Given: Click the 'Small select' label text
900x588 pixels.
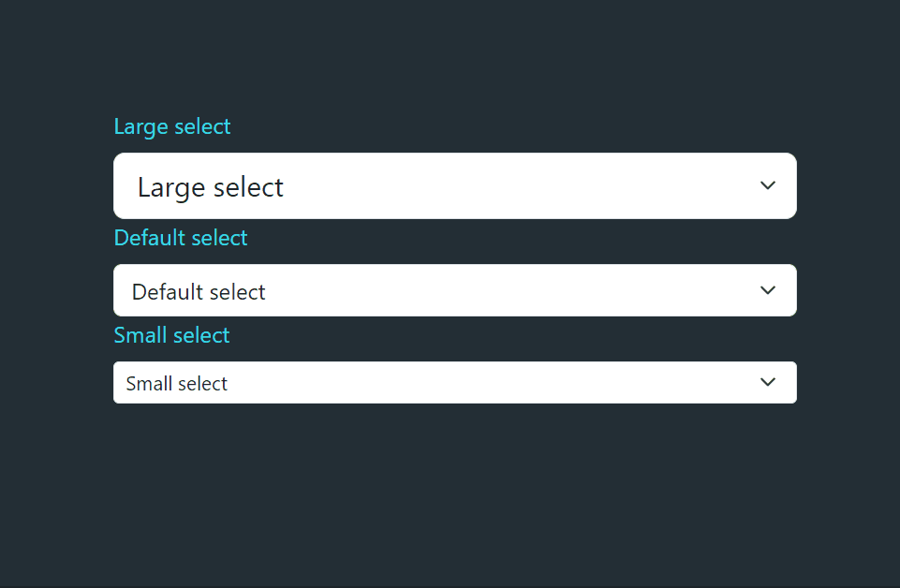Looking at the screenshot, I should pos(171,334).
